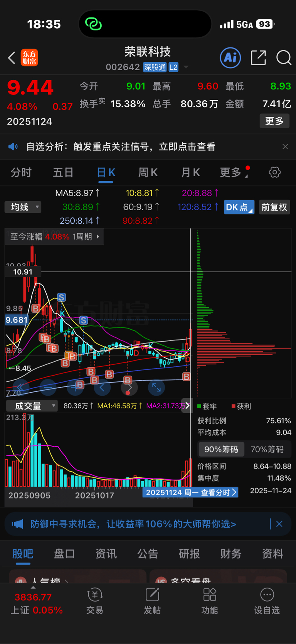Tap the L2 level badge
Viewport: 296px width, 644px height.
[173, 67]
